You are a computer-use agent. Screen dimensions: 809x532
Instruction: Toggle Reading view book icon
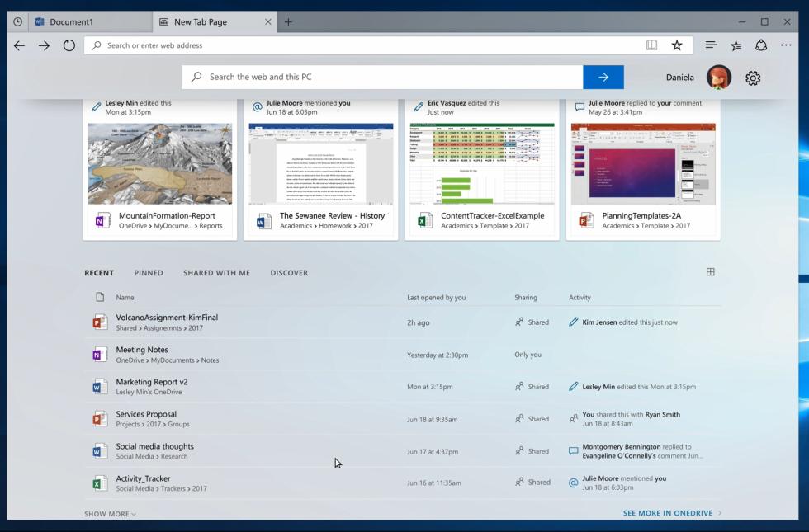652,45
